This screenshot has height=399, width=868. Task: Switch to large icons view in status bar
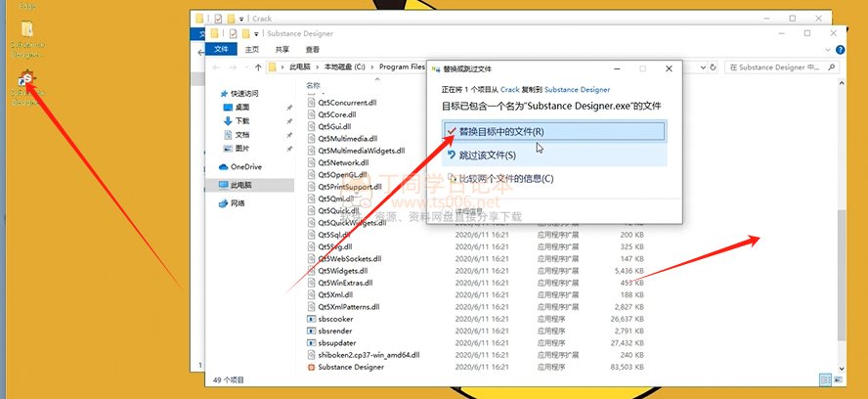click(838, 377)
